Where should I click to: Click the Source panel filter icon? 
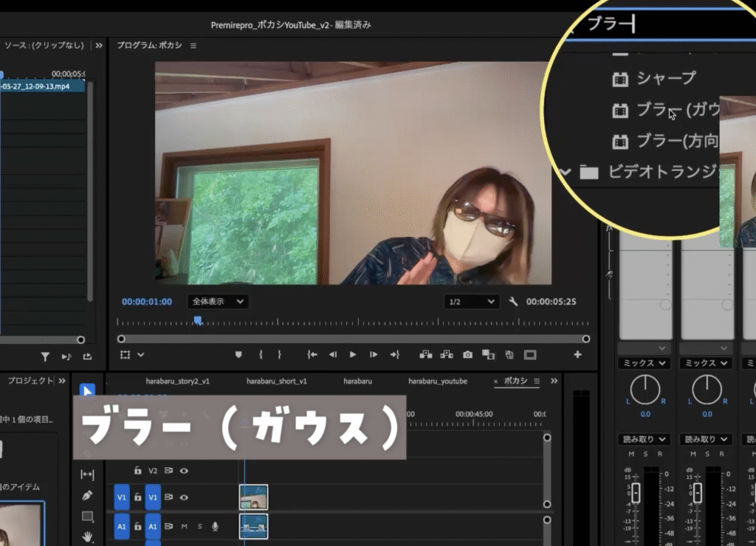[45, 356]
